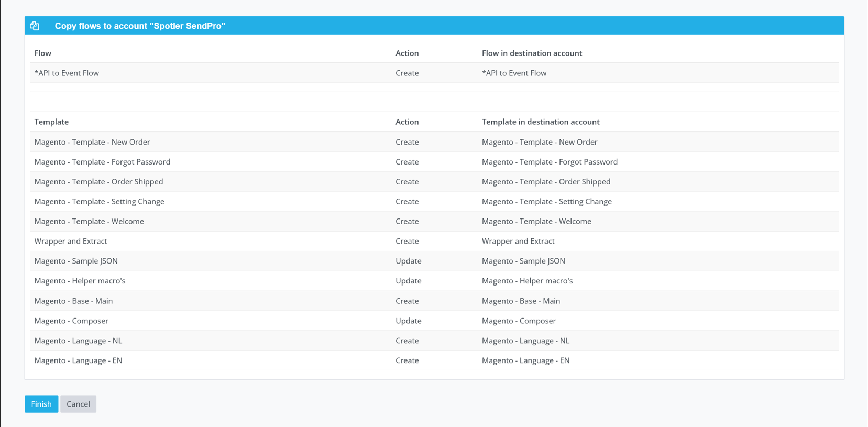
Task: Click 'Magento - Template - Setting Change' in Template column
Action: [99, 202]
